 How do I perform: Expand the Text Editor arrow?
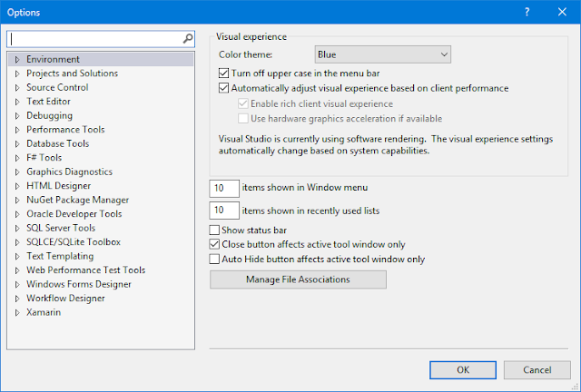[x=17, y=102]
